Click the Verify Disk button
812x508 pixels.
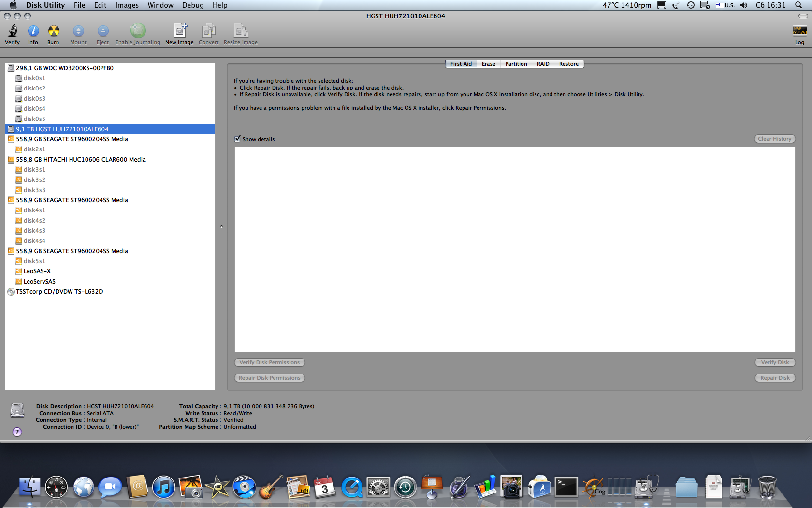pyautogui.click(x=775, y=362)
